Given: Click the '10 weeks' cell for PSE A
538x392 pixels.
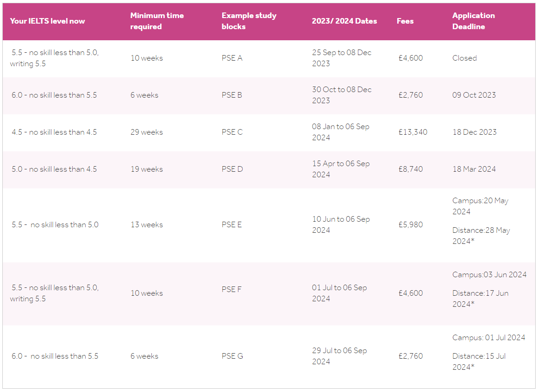Looking at the screenshot, I should [146, 58].
